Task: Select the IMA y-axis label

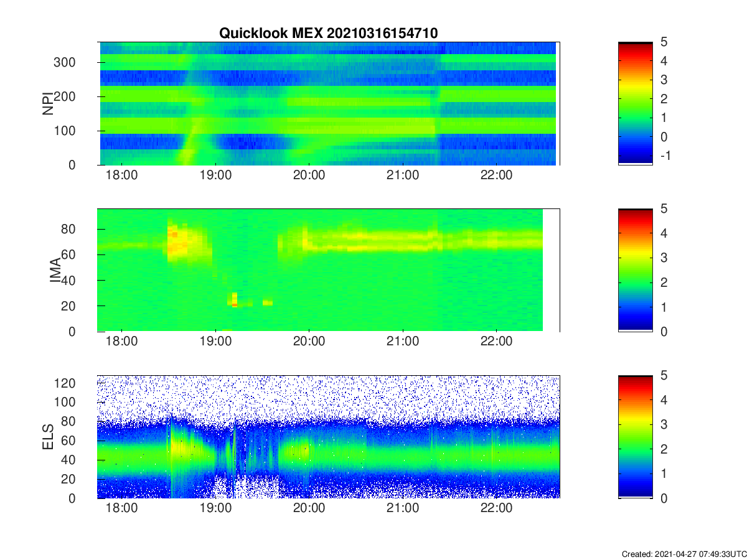Action: tap(56, 270)
